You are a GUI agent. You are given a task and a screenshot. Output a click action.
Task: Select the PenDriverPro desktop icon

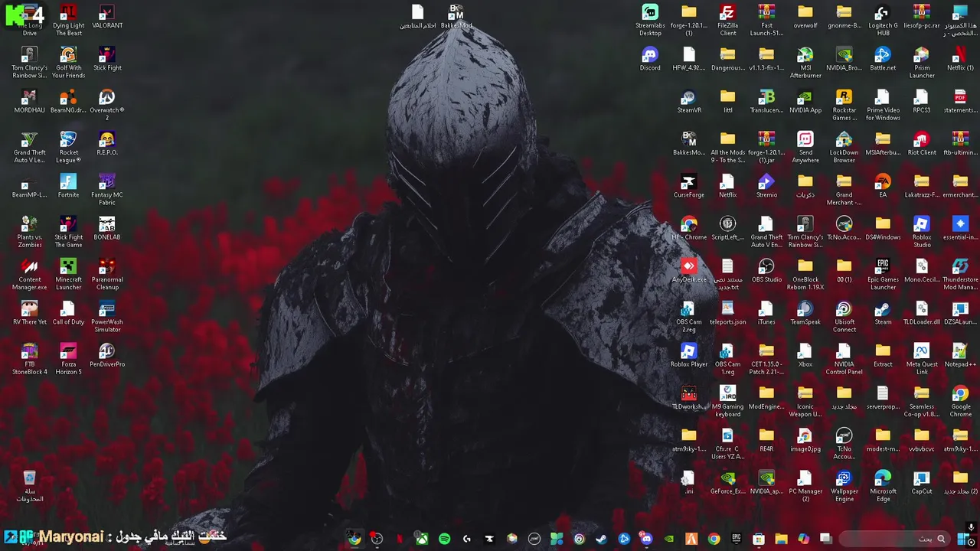(x=107, y=355)
